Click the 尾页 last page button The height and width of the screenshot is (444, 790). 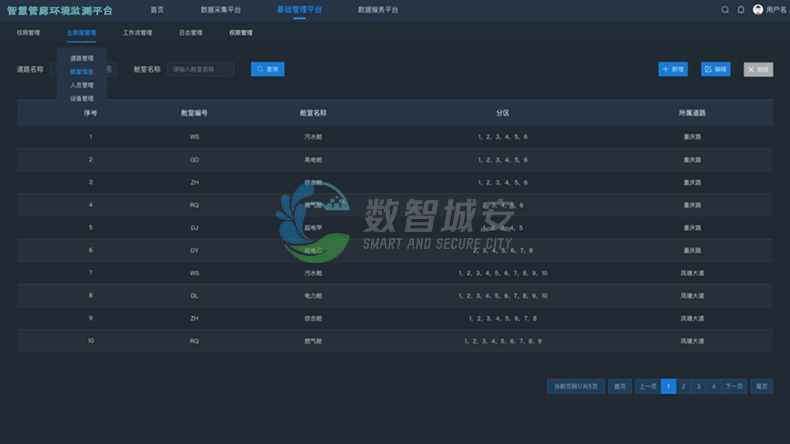point(762,386)
